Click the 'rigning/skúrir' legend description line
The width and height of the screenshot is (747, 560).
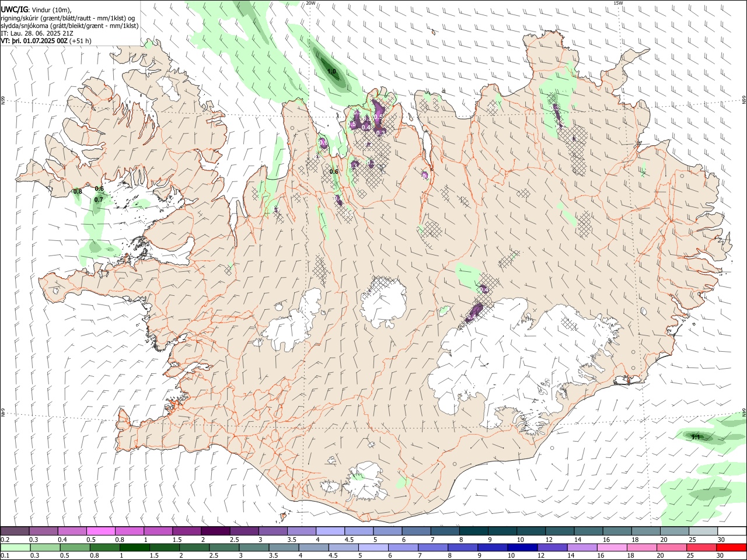(x=68, y=18)
